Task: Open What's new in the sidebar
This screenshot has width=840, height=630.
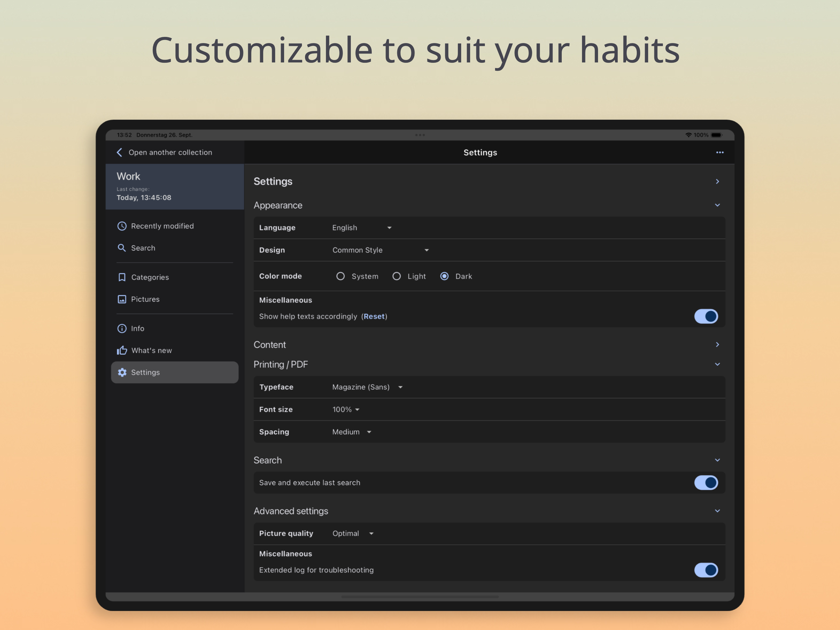Action: [x=175, y=350]
